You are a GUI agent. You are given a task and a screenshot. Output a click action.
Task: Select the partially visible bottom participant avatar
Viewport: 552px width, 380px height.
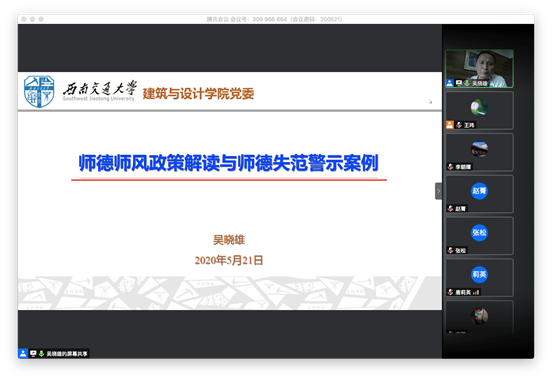click(x=479, y=316)
